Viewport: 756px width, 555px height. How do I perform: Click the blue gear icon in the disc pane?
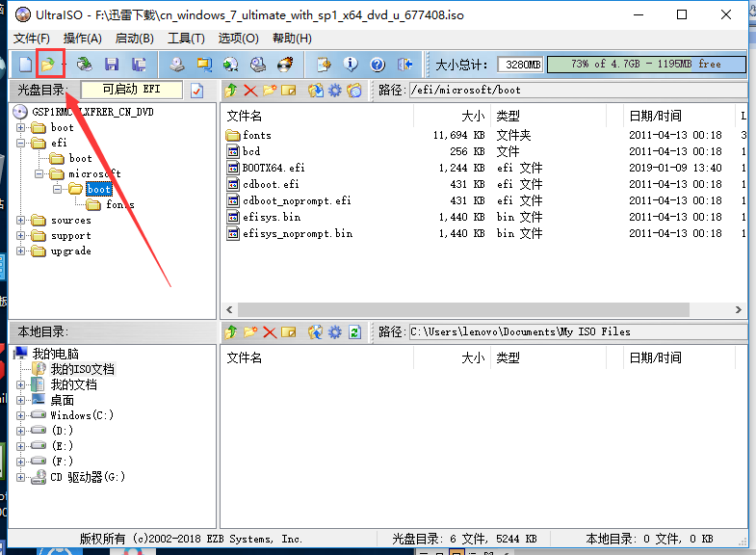[x=335, y=91]
